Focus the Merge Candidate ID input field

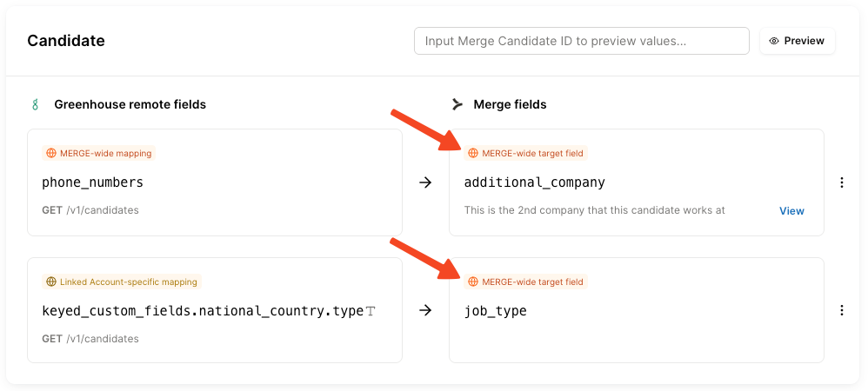pos(581,41)
